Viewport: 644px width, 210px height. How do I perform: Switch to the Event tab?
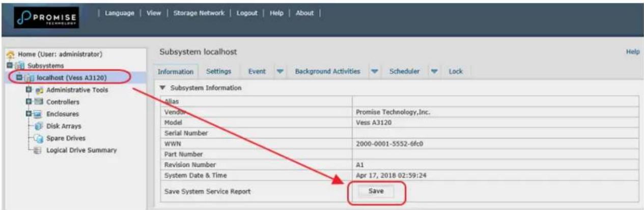pos(257,71)
